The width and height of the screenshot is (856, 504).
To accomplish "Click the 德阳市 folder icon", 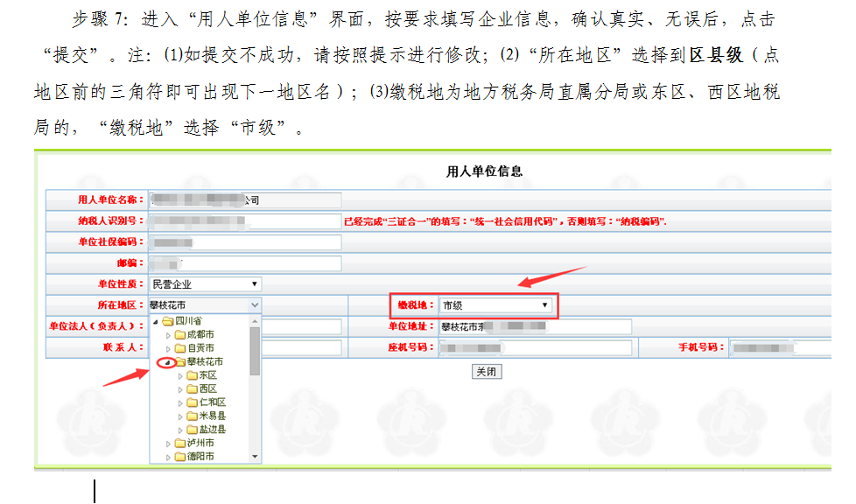I will click(179, 457).
